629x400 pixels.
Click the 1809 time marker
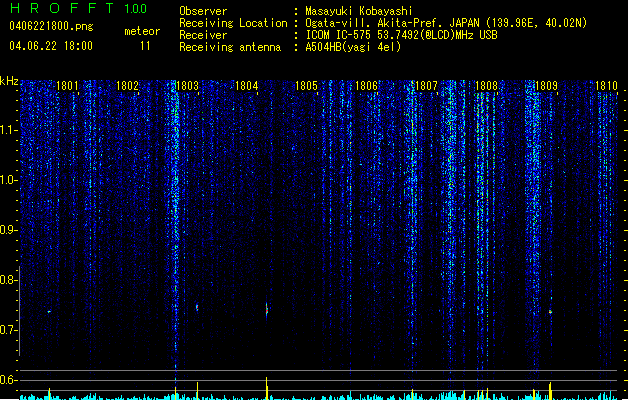tap(546, 86)
